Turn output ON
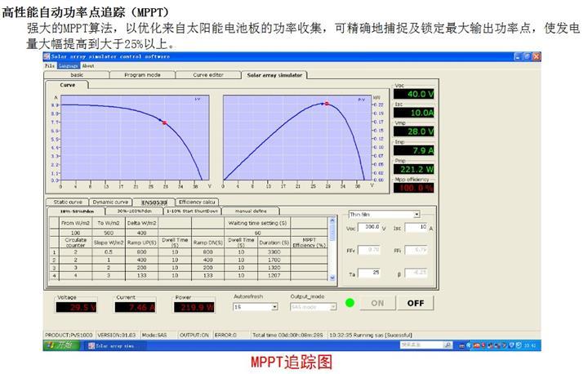Image resolution: width=588 pixels, height=374 pixels. pyautogui.click(x=377, y=302)
